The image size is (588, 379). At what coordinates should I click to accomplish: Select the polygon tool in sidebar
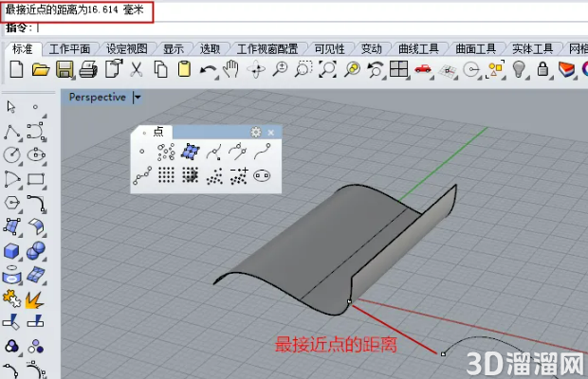click(12, 203)
